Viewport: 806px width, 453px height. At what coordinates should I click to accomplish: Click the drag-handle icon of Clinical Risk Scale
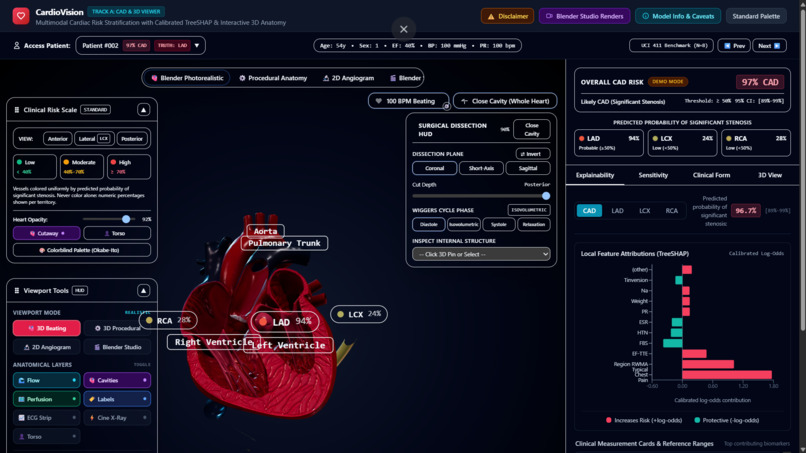tap(16, 110)
